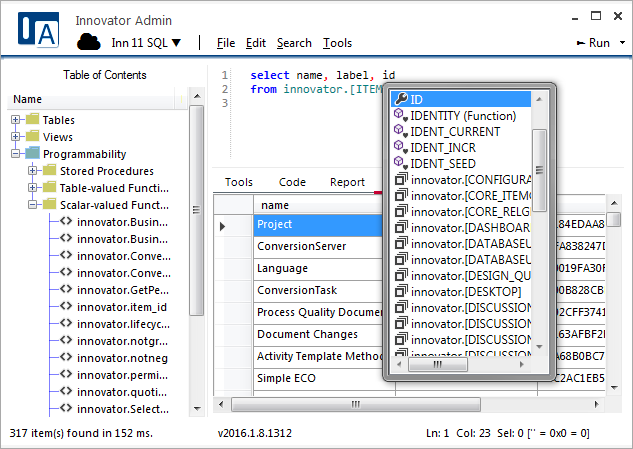Expand the Views folder node

point(15,136)
